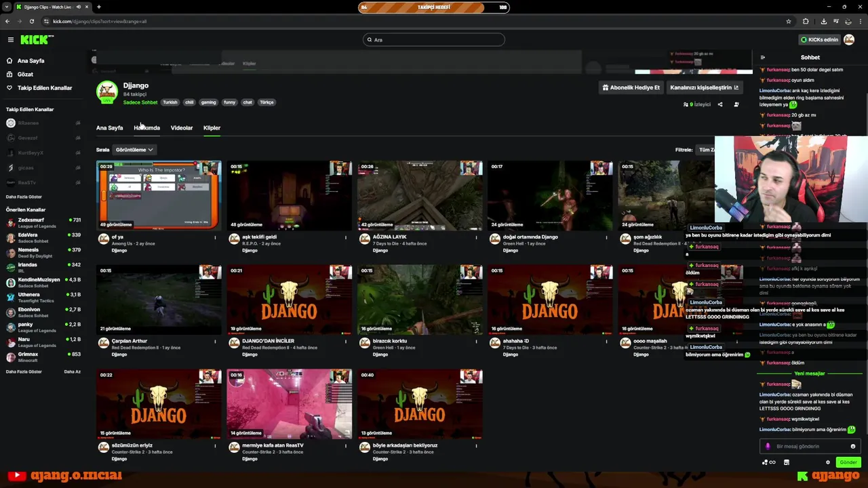Play the 'ahahaha :D' clip thumbnail
This screenshot has width=868, height=488.
click(x=550, y=300)
